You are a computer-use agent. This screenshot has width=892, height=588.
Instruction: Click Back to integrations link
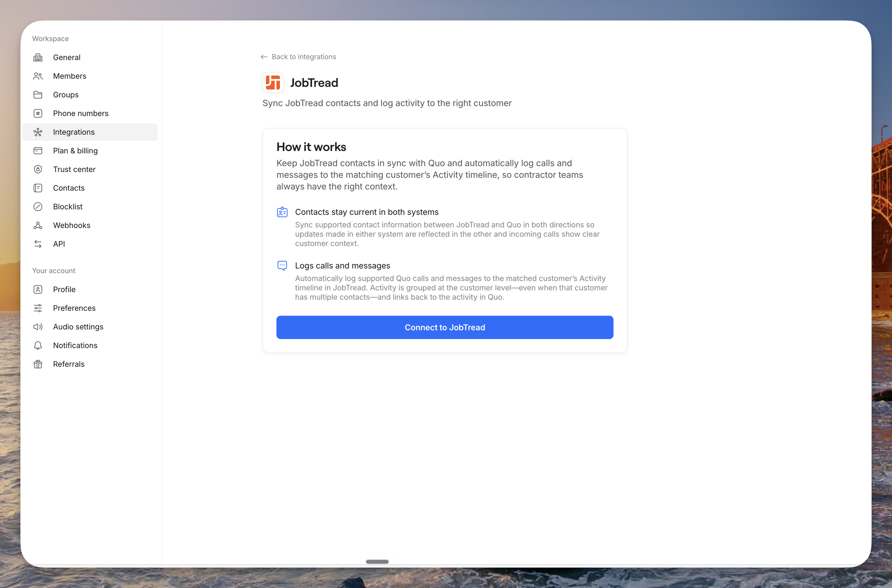[298, 57]
